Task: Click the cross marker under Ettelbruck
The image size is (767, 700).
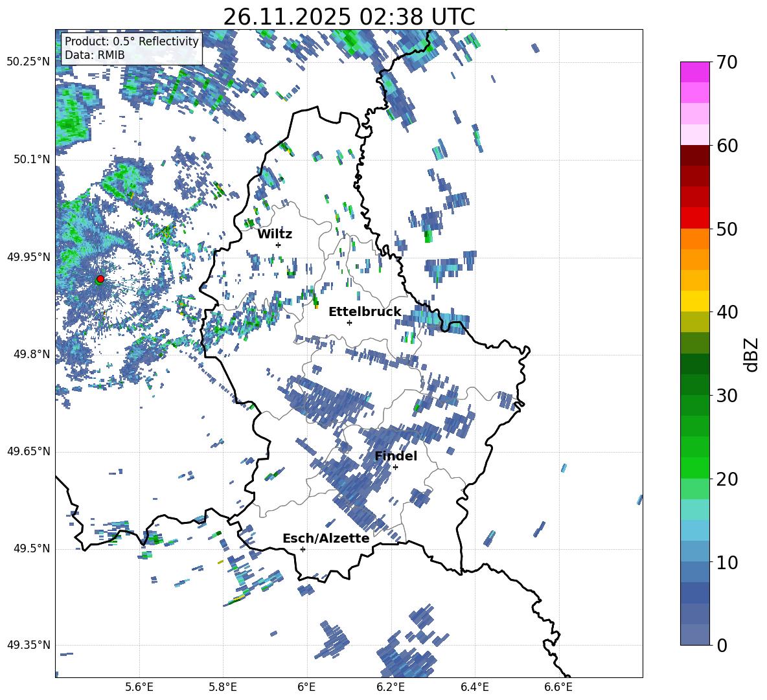Action: tap(349, 322)
